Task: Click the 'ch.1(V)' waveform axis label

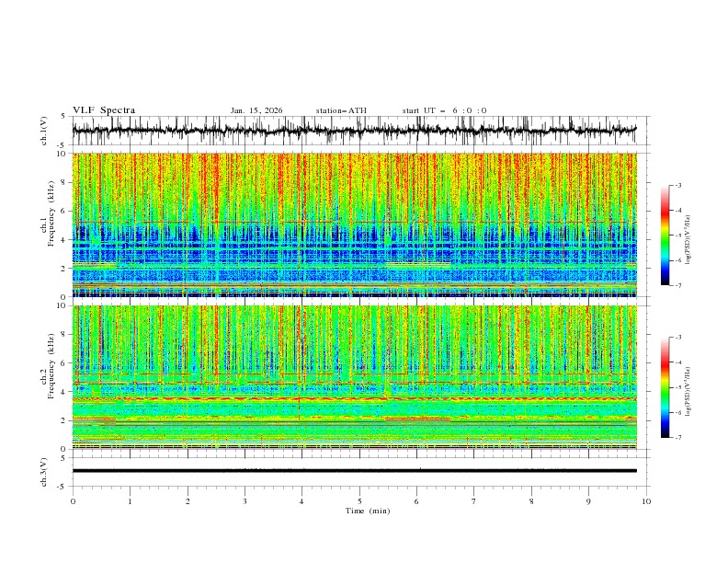Action: 44,131
